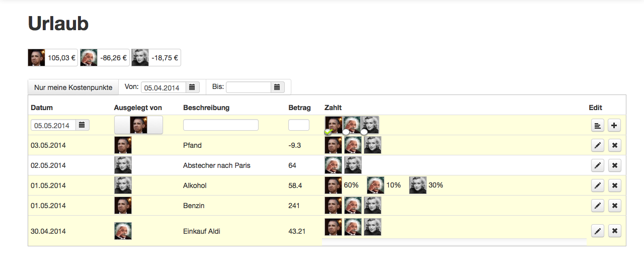
Task: Open the Von date calendar picker
Action: pyautogui.click(x=192, y=87)
